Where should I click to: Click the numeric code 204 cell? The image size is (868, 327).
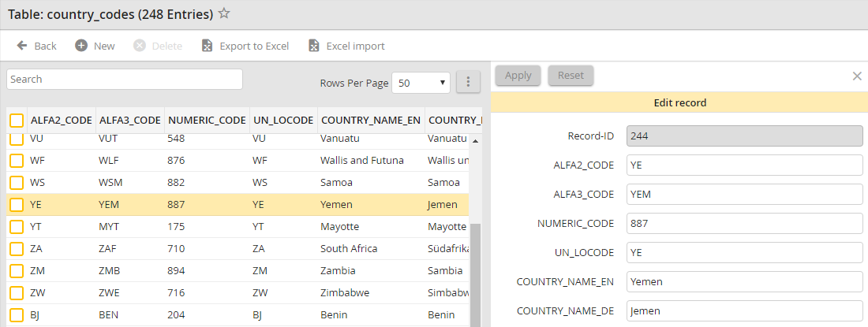click(x=176, y=315)
